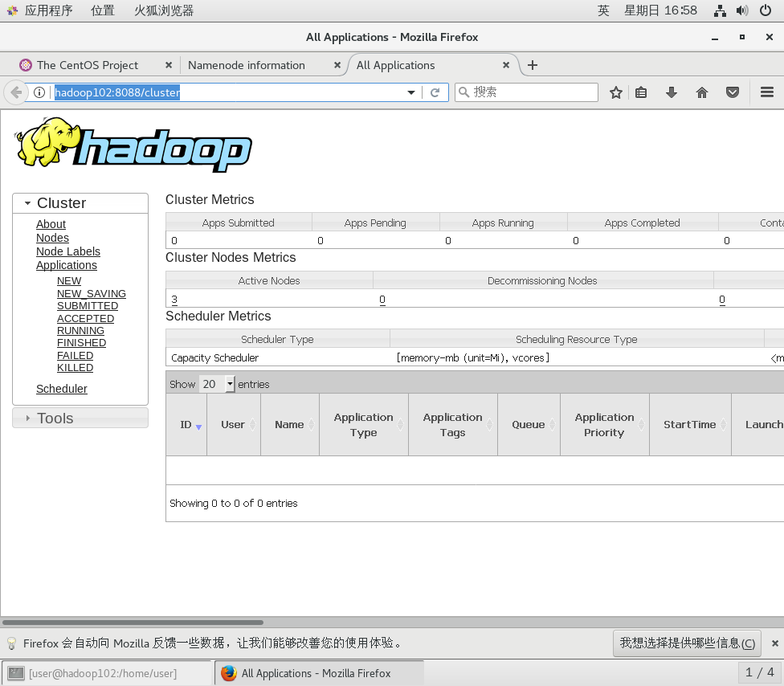Open the clock showing 星期日 16:58

660,10
